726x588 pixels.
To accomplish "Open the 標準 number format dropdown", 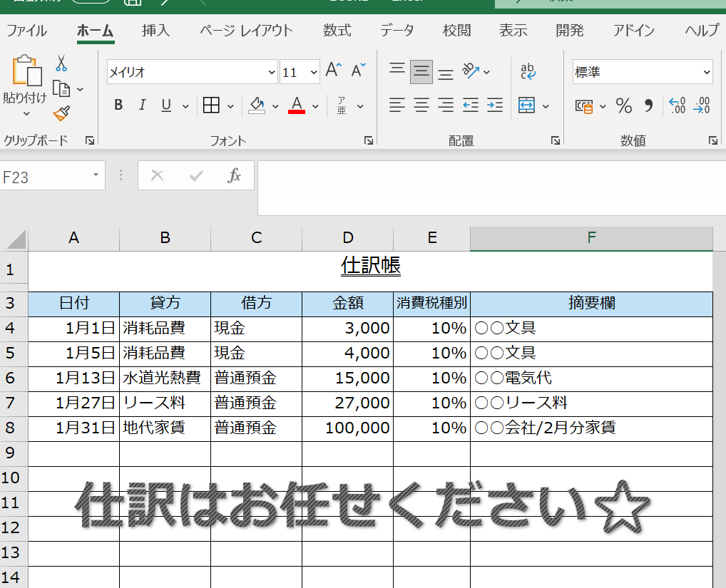I will [x=707, y=72].
